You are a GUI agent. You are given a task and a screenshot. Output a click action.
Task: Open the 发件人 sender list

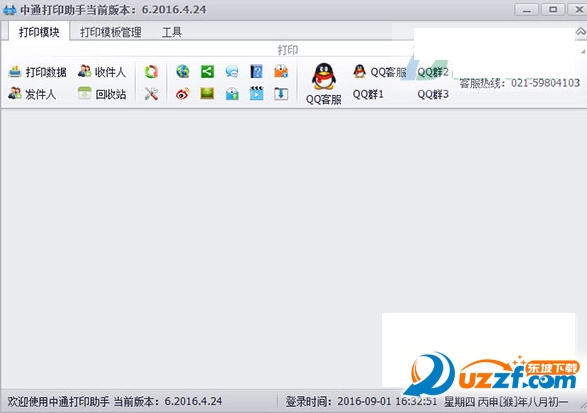(32, 94)
